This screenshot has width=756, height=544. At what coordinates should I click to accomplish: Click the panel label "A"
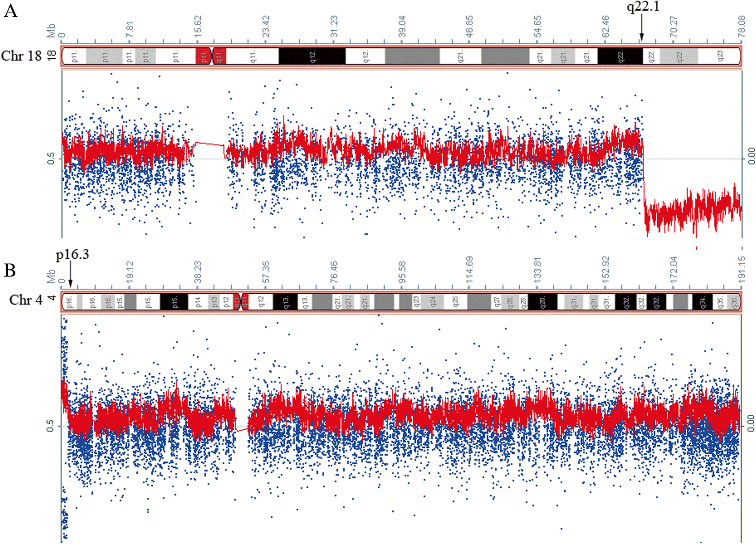coord(10,10)
